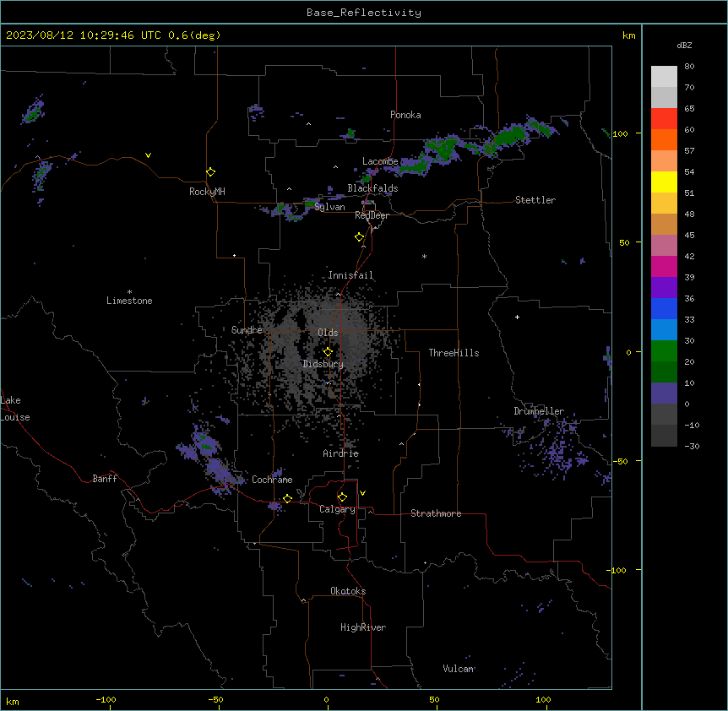Select the purple legend swatch below 39
The width and height of the screenshot is (728, 711).
click(x=664, y=288)
